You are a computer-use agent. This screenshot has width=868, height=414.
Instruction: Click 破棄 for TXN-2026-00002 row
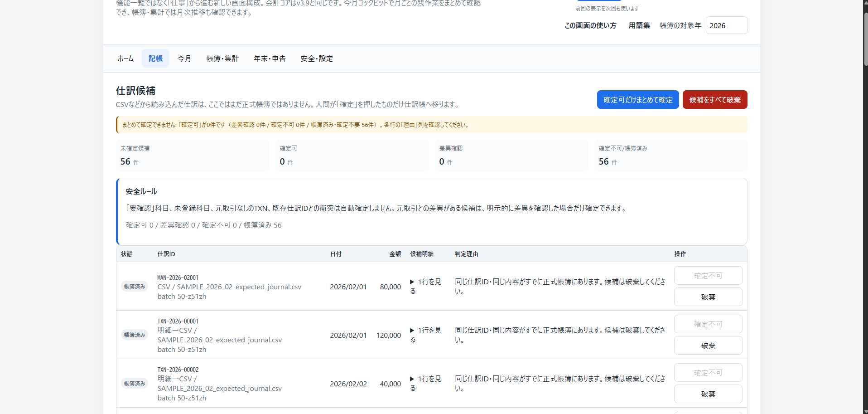(708, 394)
